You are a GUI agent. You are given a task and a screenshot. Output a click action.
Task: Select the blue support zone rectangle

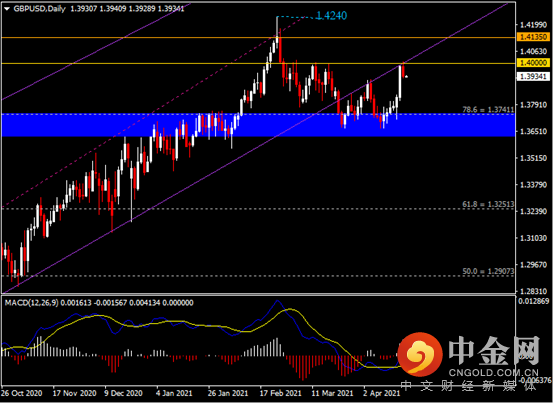tap(258, 125)
